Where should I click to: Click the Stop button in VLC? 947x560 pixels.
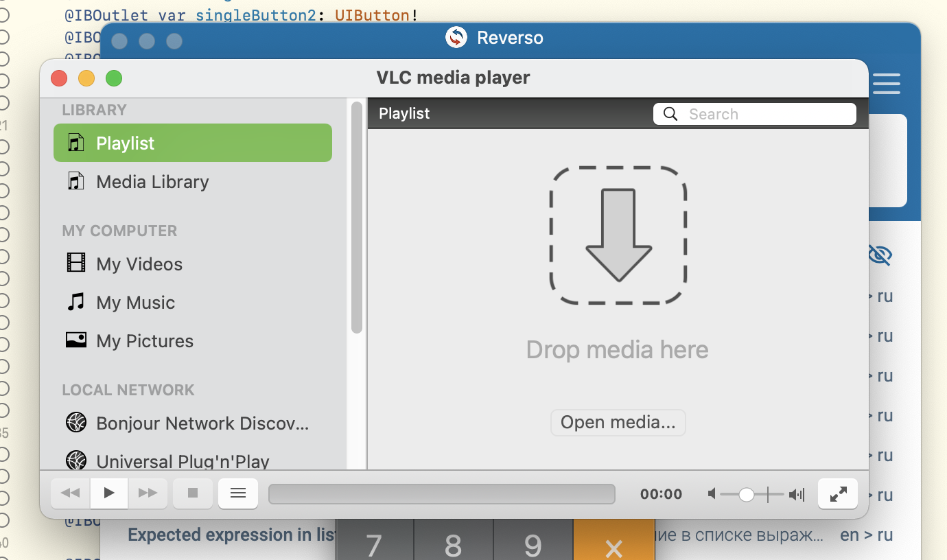tap(193, 493)
